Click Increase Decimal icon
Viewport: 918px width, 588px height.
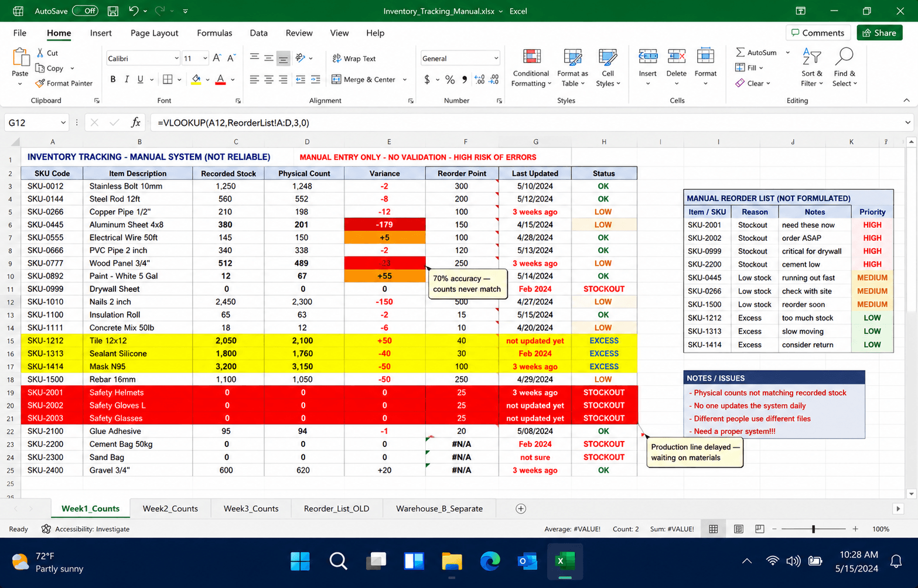point(480,79)
